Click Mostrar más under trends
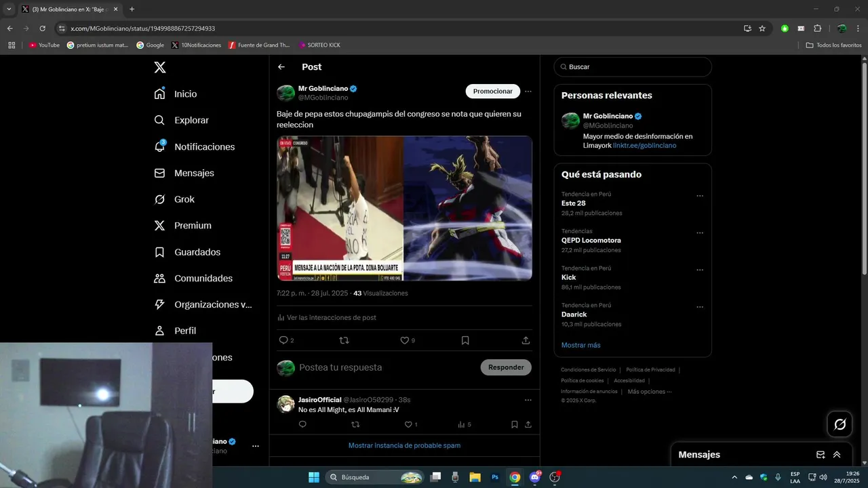 (580, 345)
